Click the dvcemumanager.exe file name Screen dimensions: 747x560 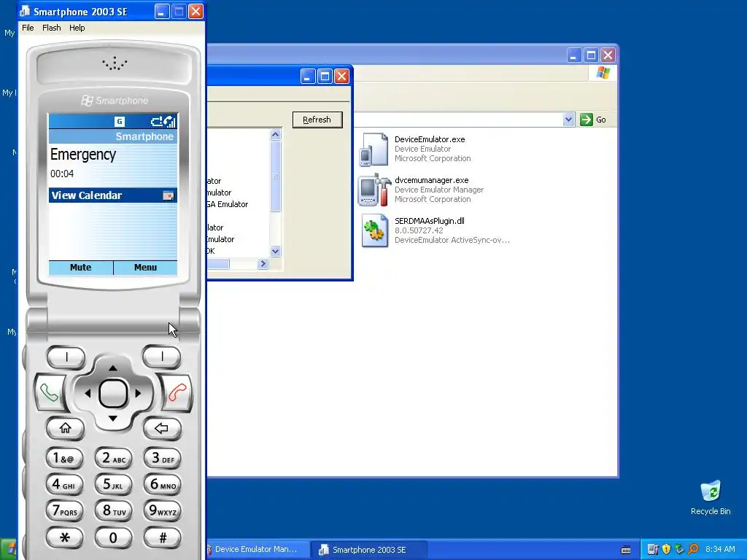point(432,180)
